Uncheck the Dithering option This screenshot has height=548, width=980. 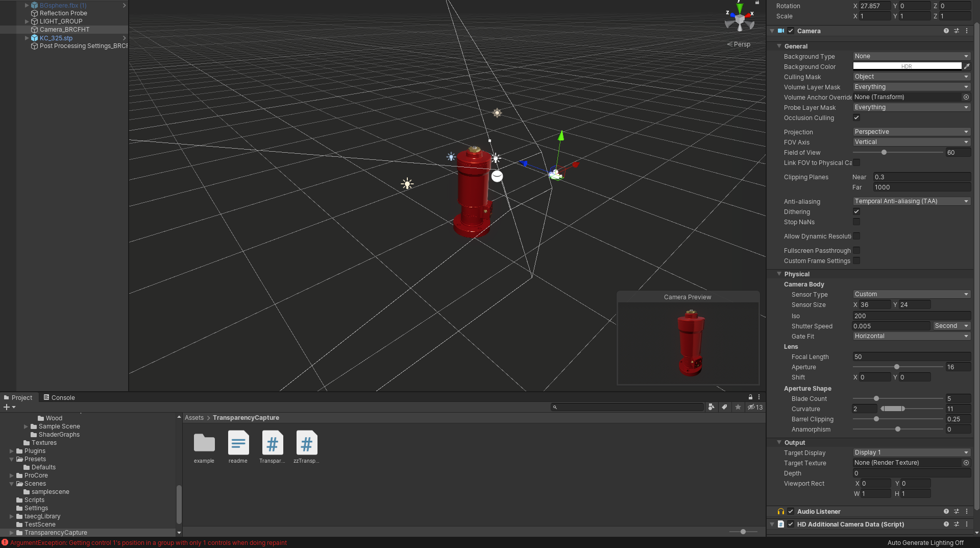click(856, 211)
